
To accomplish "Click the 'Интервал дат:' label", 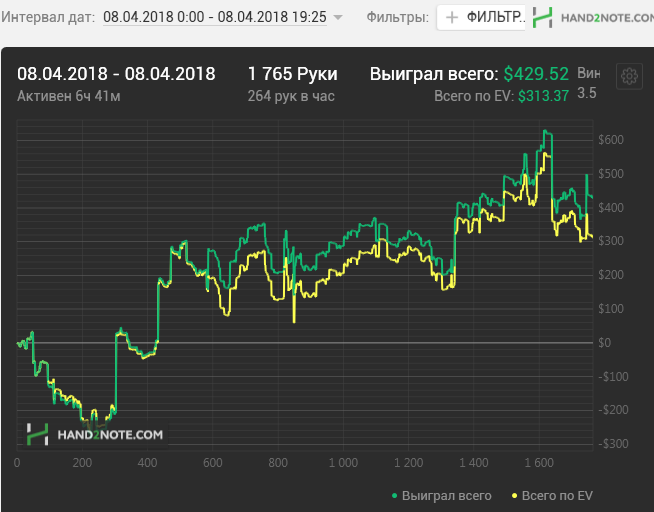I will pos(48,18).
